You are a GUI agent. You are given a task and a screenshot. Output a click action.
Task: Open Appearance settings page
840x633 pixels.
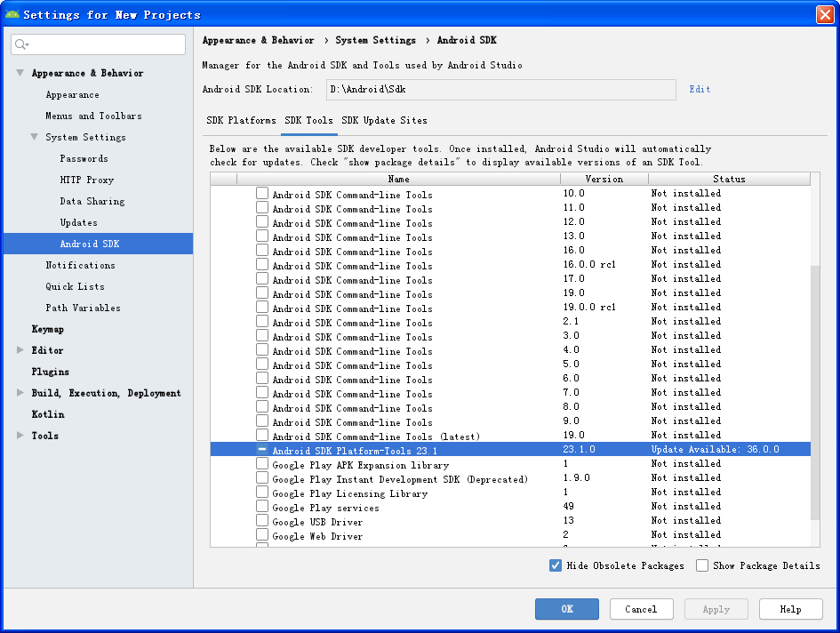click(x=72, y=95)
